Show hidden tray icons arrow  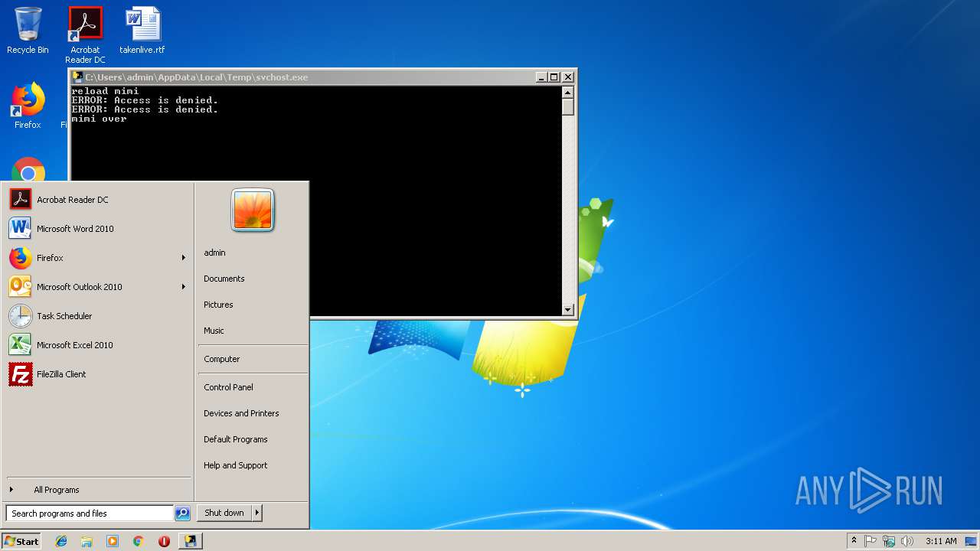854,540
